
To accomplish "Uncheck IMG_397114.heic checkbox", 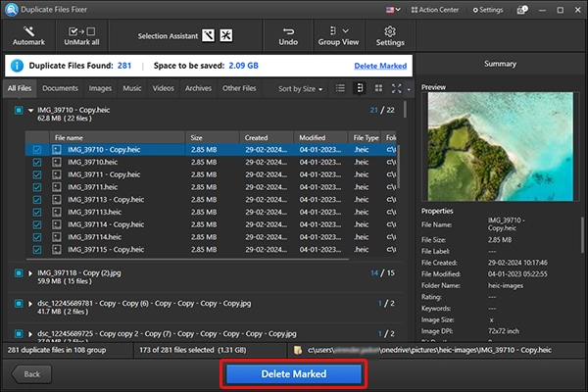I will (x=37, y=237).
